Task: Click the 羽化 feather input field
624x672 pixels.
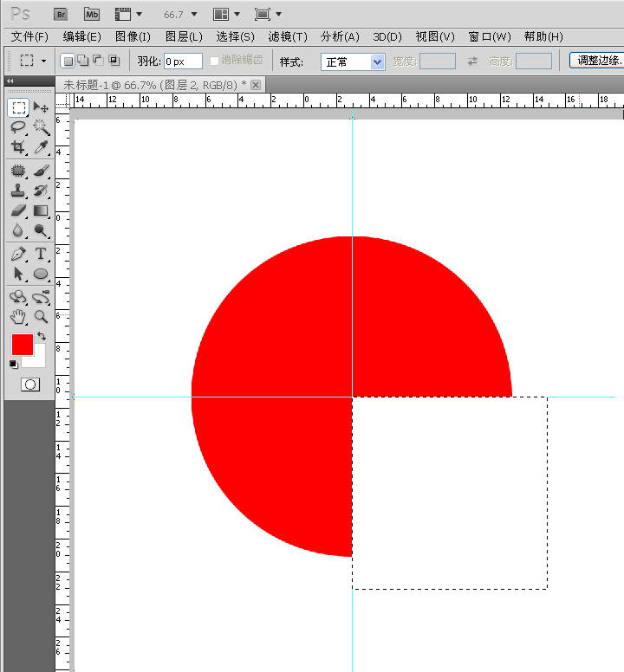Action: [x=183, y=61]
